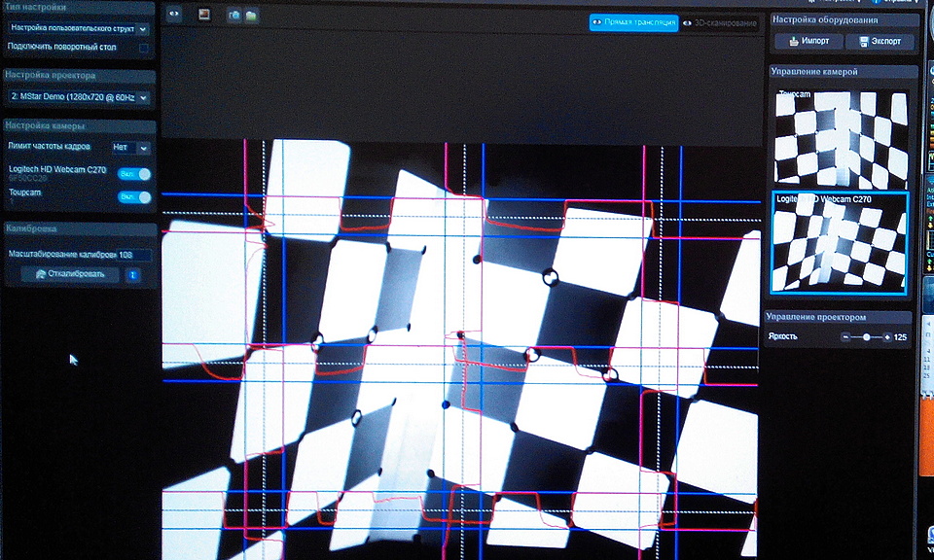Screen dimensions: 934x560
Task: Check the Подключить поворотный стол checkbox
Action: (x=144, y=48)
